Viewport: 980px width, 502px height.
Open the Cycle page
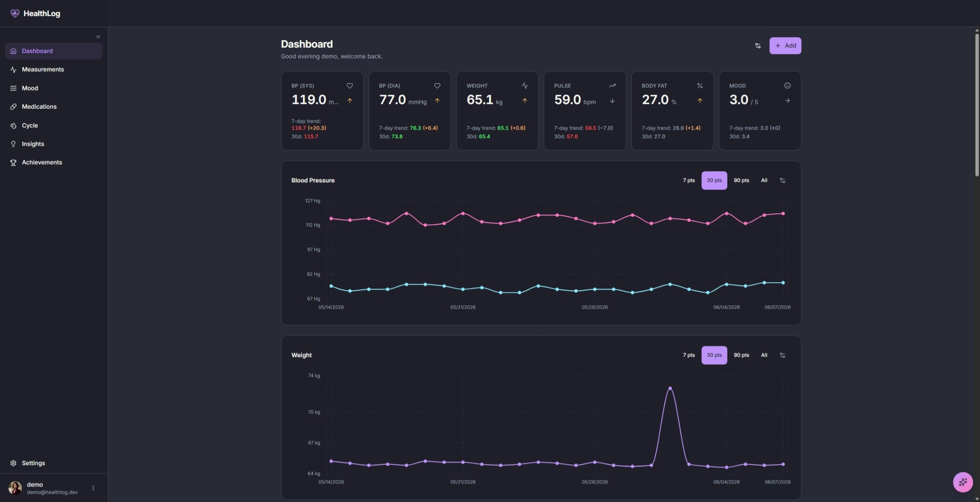(x=54, y=126)
